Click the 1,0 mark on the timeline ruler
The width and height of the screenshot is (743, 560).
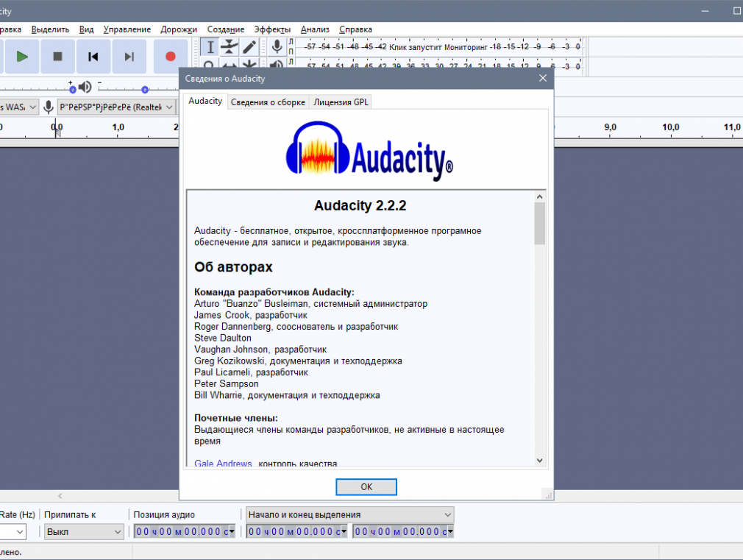(118, 127)
